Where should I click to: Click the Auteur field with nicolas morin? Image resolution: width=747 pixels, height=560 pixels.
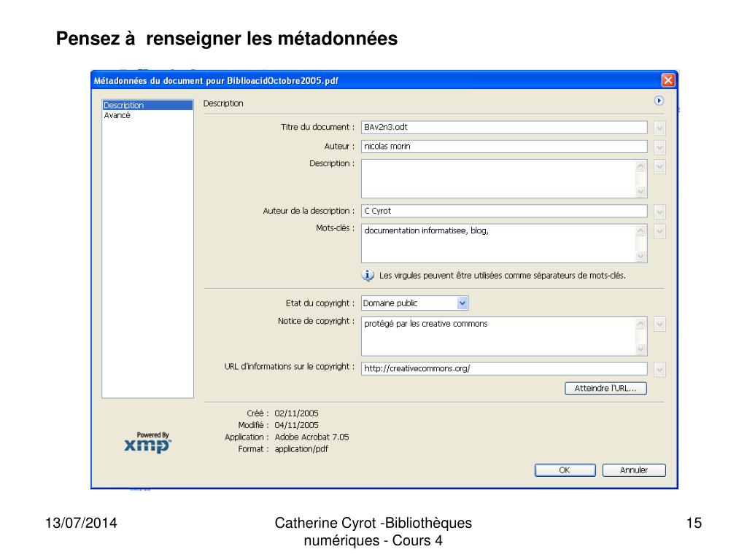[x=504, y=146]
